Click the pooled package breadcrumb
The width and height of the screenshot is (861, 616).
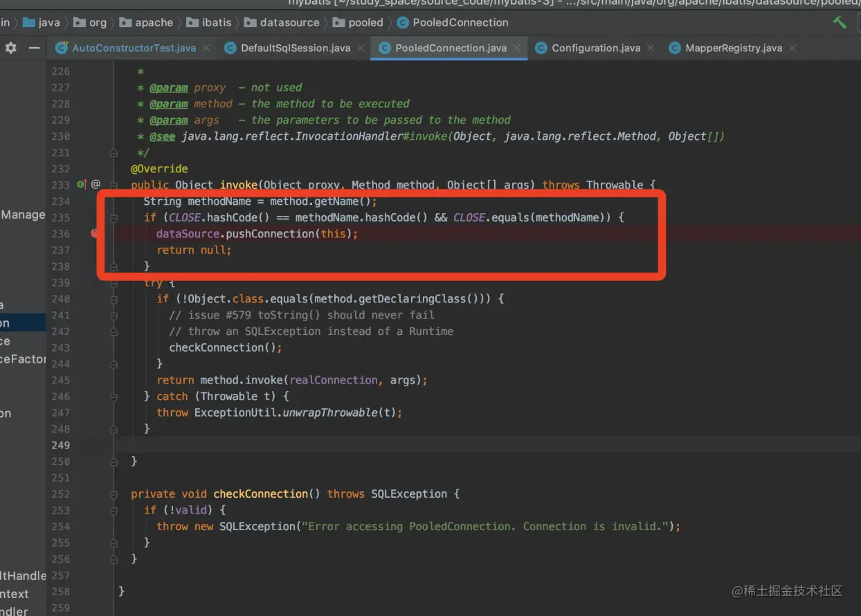(358, 22)
